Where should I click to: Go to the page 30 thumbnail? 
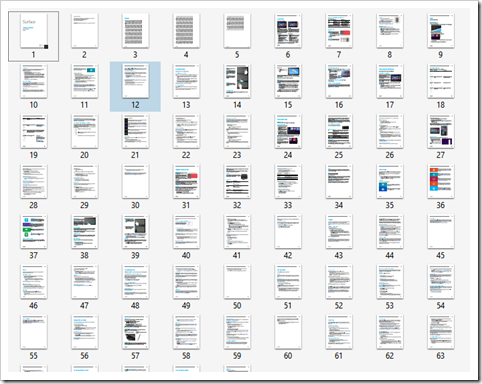[x=135, y=181]
